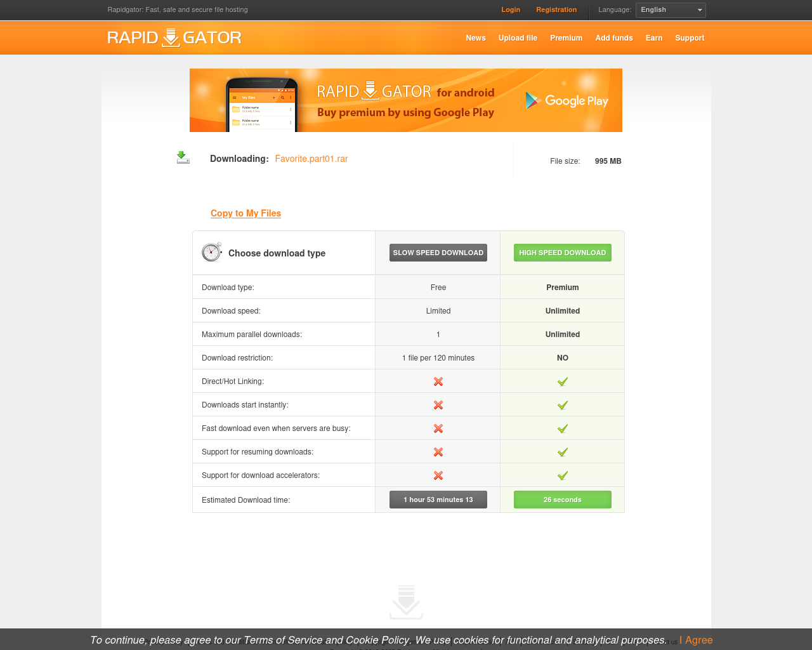Click the Login link
Image resolution: width=812 pixels, height=650 pixels.
511,10
